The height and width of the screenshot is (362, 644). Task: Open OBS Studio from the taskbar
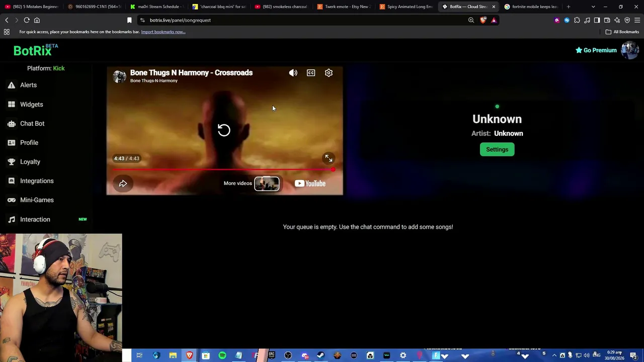pos(288,355)
